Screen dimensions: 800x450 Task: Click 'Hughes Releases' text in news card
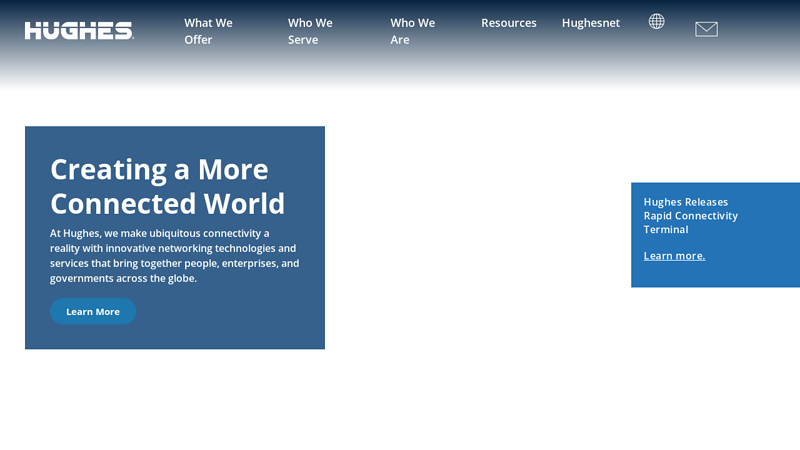685,201
